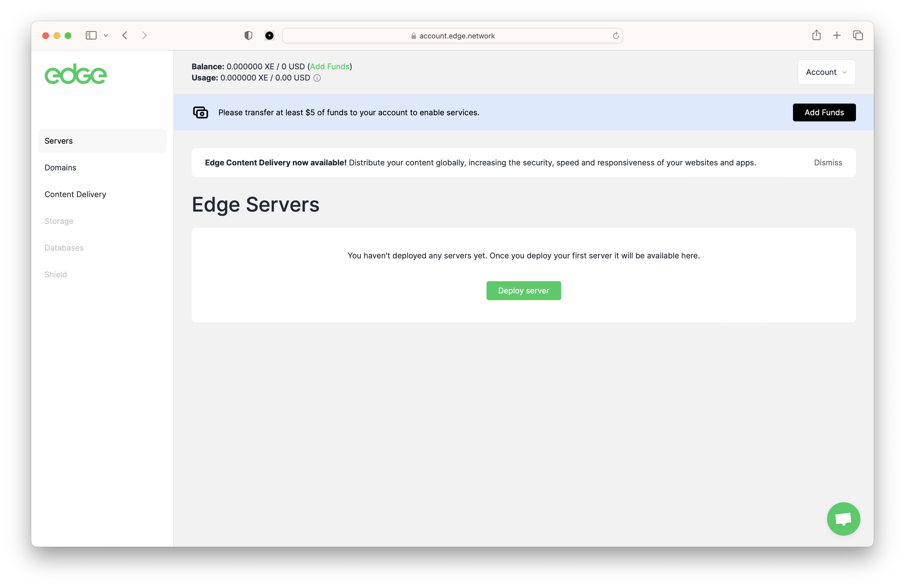905x588 pixels.
Task: Click the Edge logo in the sidebar
Action: 76,74
